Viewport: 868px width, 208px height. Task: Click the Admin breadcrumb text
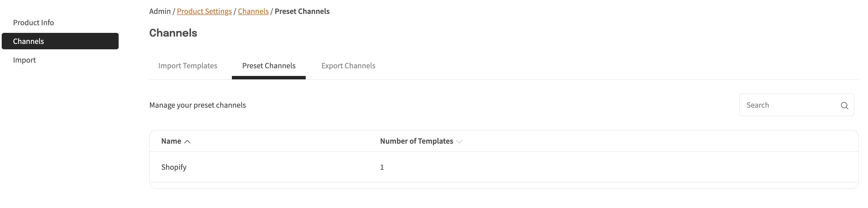point(160,11)
